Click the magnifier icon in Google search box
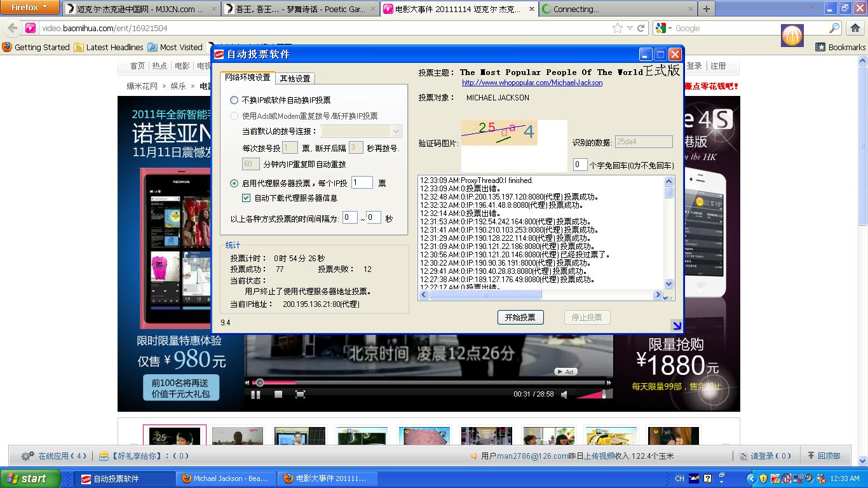Image resolution: width=868 pixels, height=488 pixels. pyautogui.click(x=834, y=28)
